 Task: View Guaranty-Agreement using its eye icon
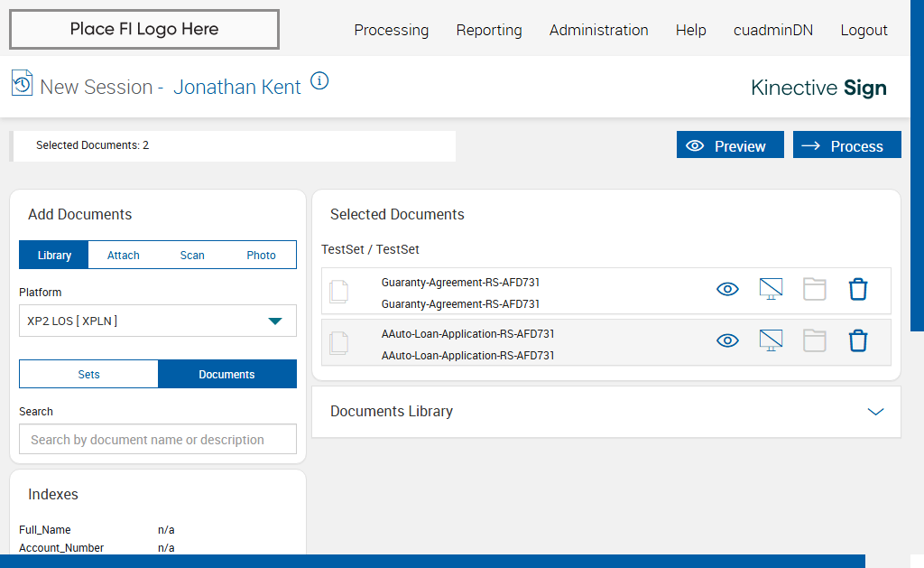point(727,289)
